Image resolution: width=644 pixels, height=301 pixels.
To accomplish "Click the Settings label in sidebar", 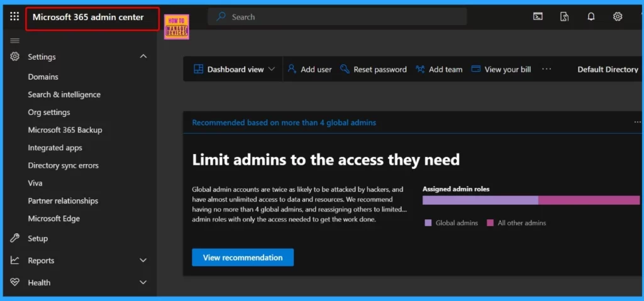I will coord(42,57).
